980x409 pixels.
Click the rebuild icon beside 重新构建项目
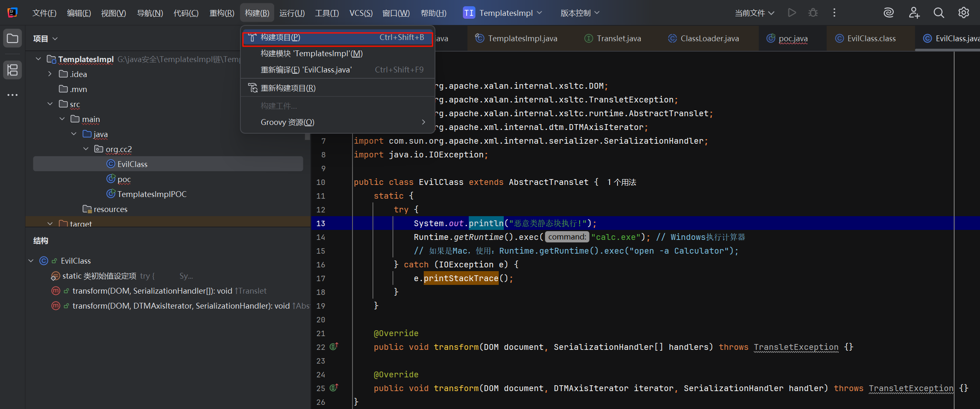coord(252,88)
